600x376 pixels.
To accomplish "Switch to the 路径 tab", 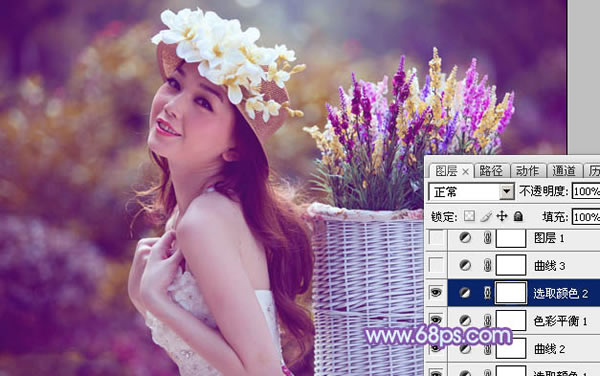I will [x=490, y=171].
